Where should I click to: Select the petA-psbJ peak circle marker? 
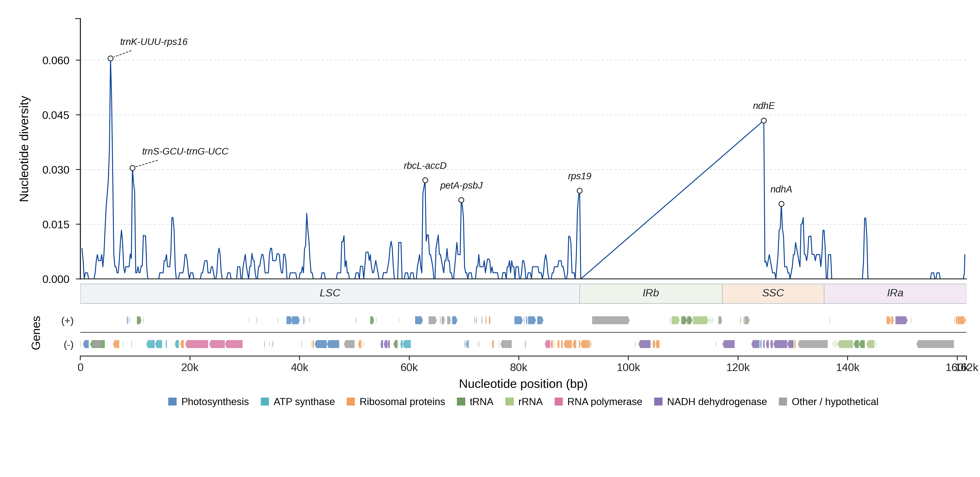461,200
